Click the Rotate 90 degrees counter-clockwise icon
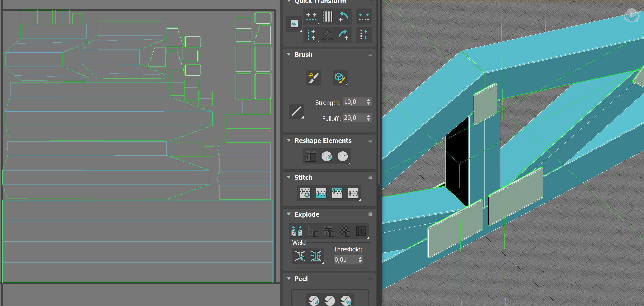The image size is (644, 306). (344, 17)
